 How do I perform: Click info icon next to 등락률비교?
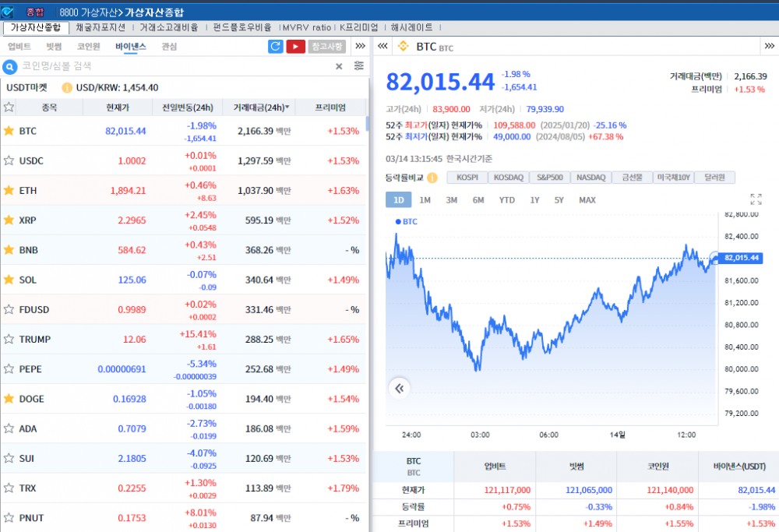(431, 178)
